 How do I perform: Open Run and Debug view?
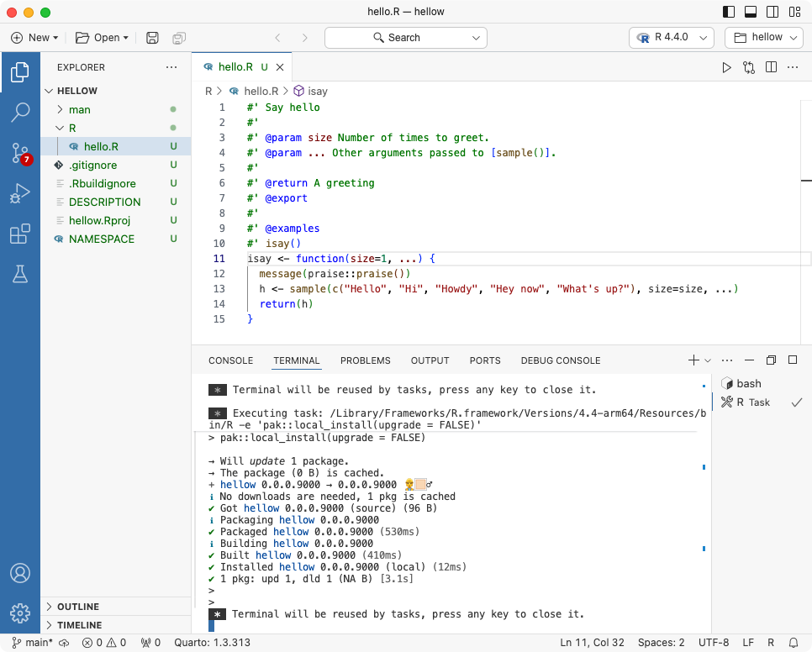point(19,194)
